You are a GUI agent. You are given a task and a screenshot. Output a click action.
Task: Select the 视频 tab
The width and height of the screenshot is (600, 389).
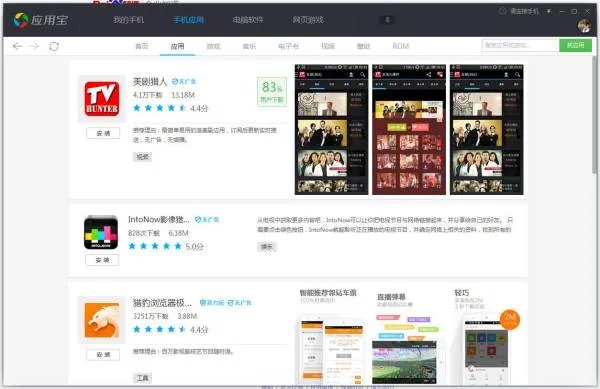[328, 46]
